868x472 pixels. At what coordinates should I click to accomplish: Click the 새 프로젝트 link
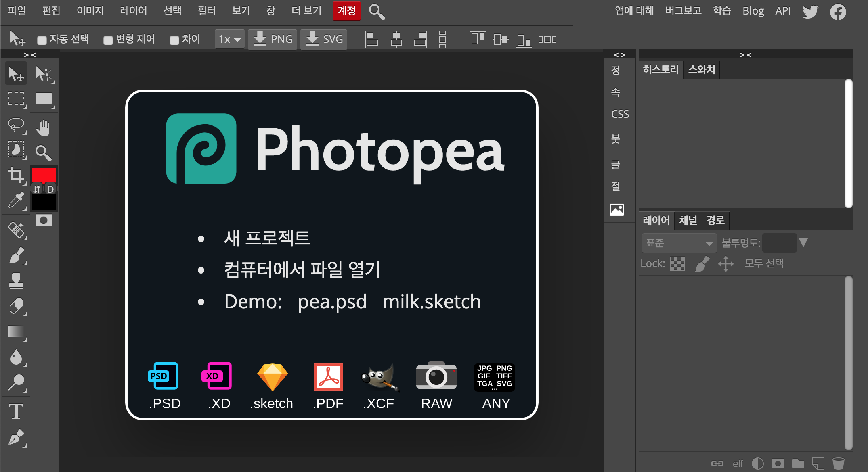coord(267,238)
